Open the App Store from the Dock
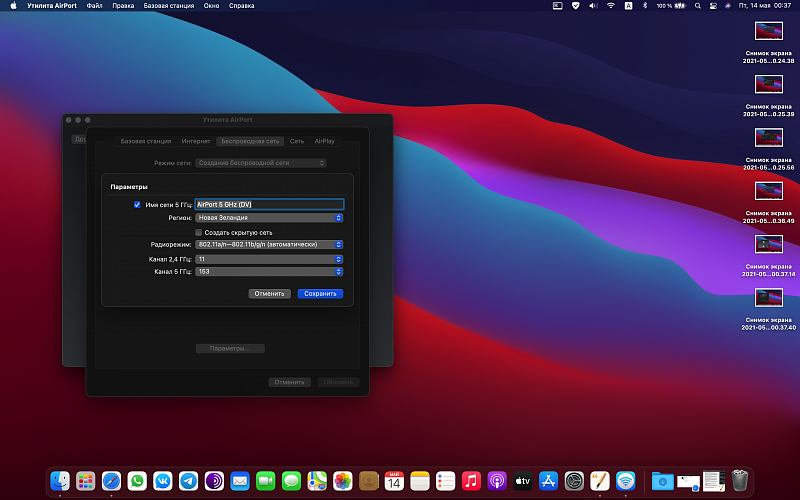 tap(548, 481)
